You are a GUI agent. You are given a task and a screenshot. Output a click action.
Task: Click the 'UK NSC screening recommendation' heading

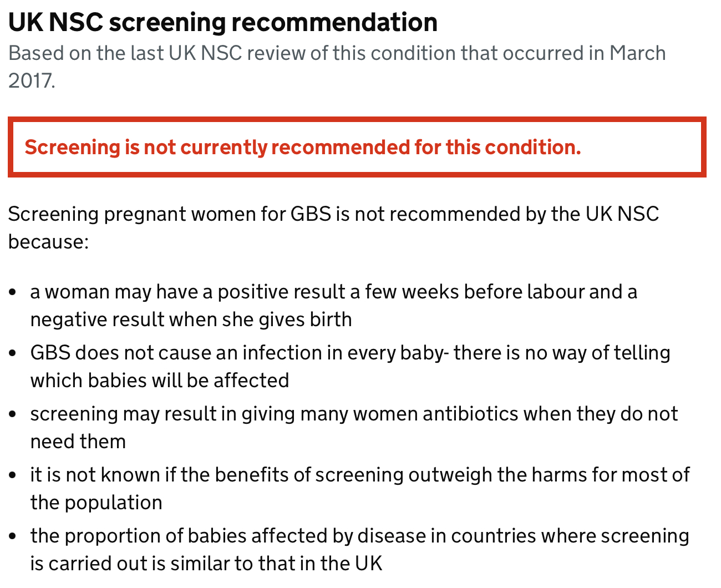[x=222, y=23]
